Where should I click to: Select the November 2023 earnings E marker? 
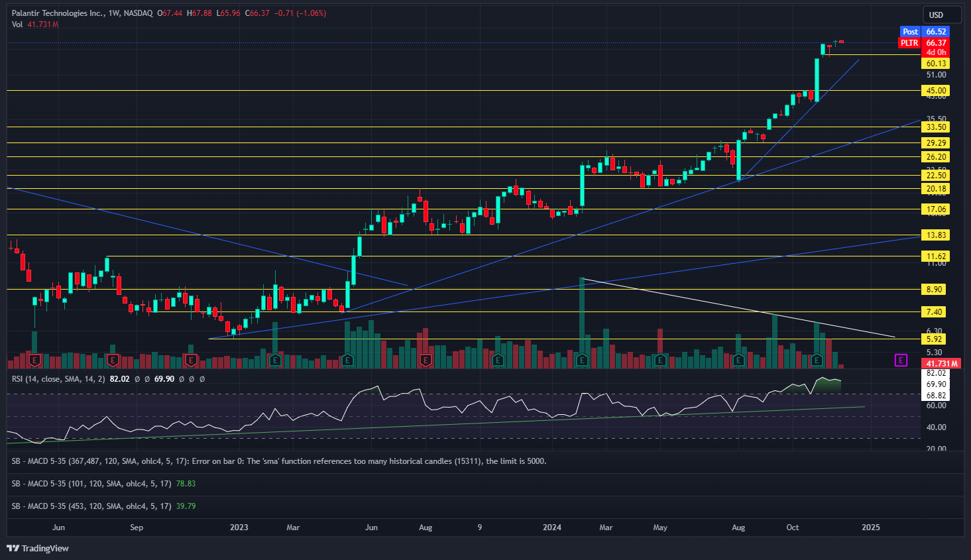pyautogui.click(x=498, y=361)
